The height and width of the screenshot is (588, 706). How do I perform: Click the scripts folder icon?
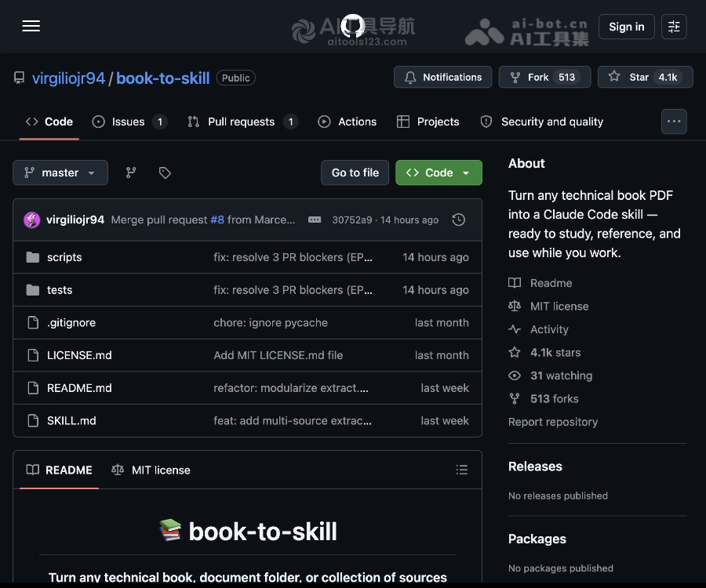click(x=32, y=257)
